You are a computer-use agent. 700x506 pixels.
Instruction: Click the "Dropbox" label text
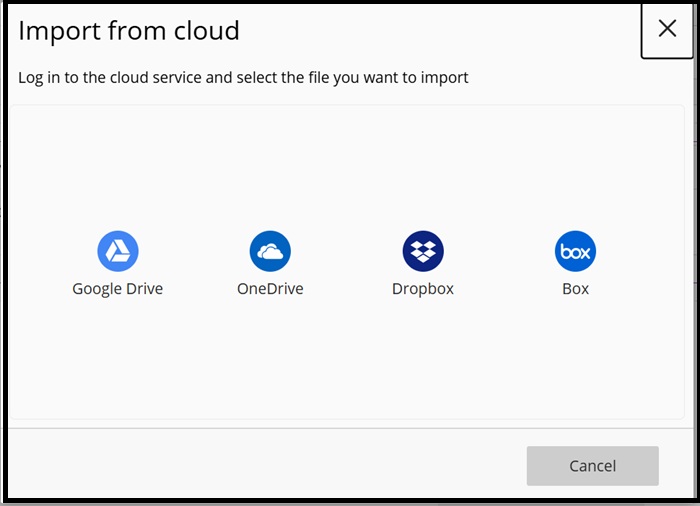[423, 289]
